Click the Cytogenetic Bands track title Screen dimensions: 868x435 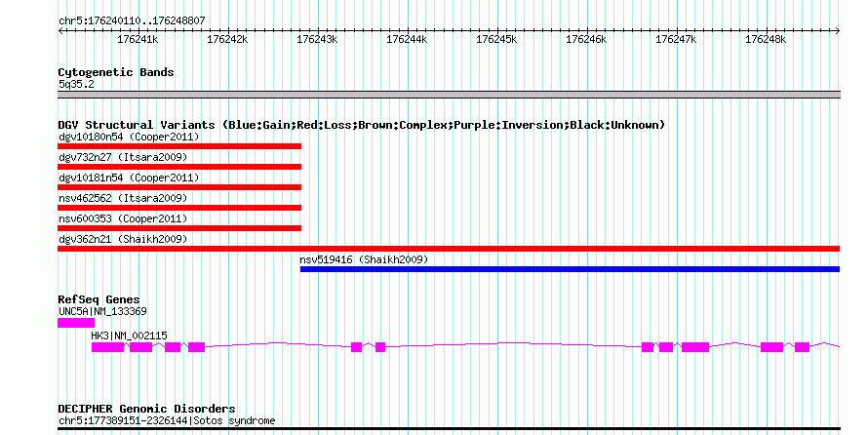pos(116,72)
